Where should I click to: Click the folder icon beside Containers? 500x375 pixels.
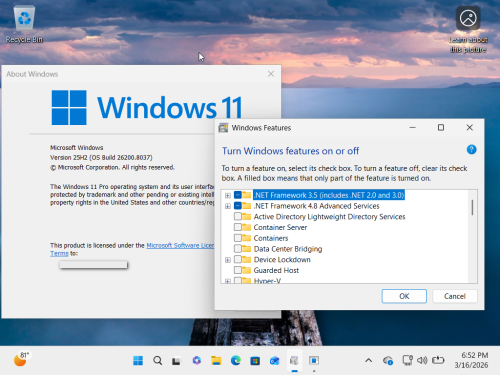click(x=246, y=238)
